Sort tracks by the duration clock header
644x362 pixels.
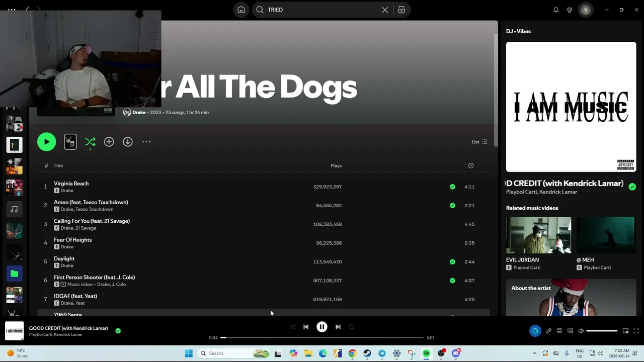(470, 165)
